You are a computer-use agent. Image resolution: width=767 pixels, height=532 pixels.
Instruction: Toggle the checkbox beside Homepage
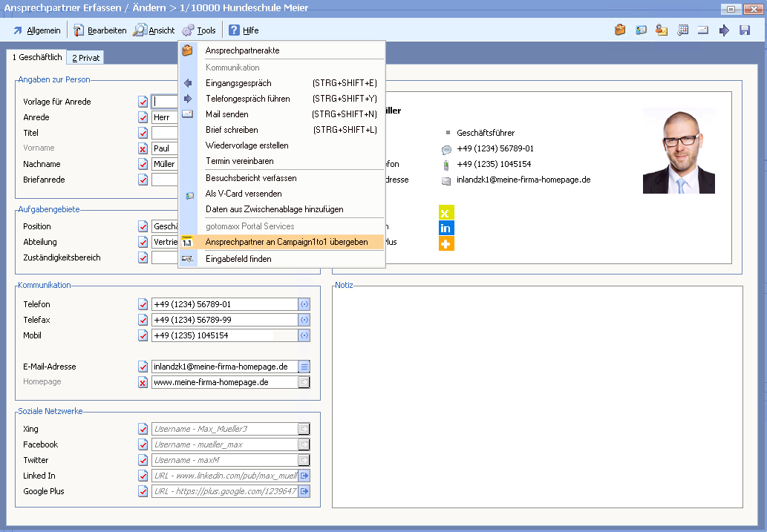click(143, 382)
